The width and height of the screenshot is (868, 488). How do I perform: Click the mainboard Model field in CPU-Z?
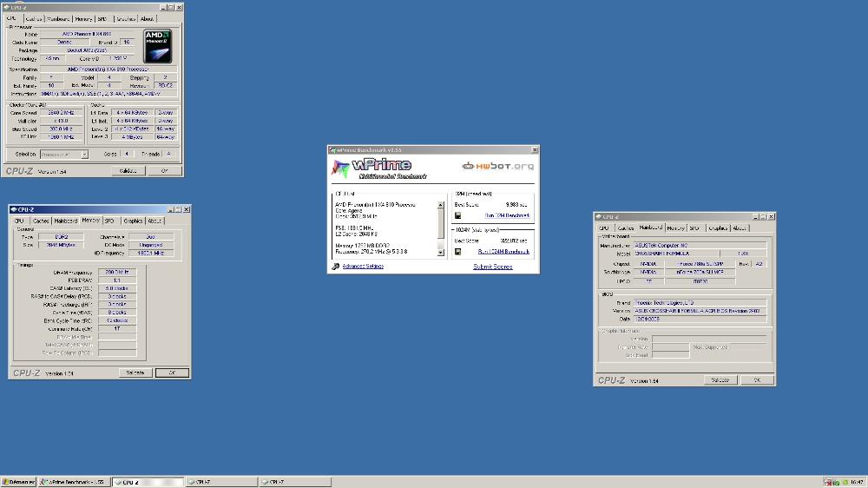pos(676,254)
